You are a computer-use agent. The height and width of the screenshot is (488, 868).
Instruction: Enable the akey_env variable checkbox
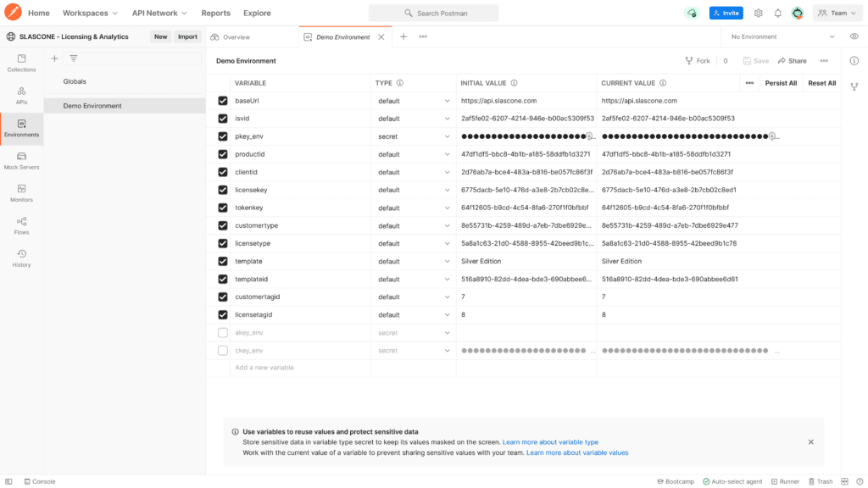pyautogui.click(x=223, y=332)
